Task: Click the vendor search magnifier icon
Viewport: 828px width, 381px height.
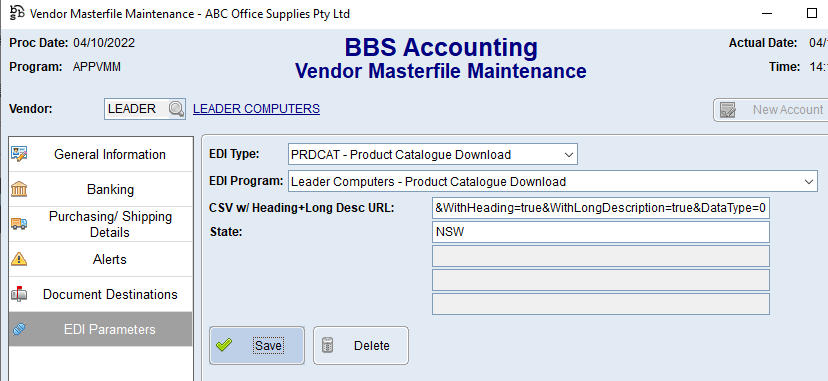Action: 176,109
